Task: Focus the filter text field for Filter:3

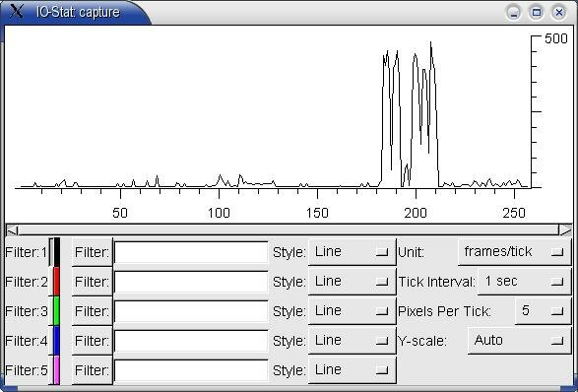Action: 191,311
